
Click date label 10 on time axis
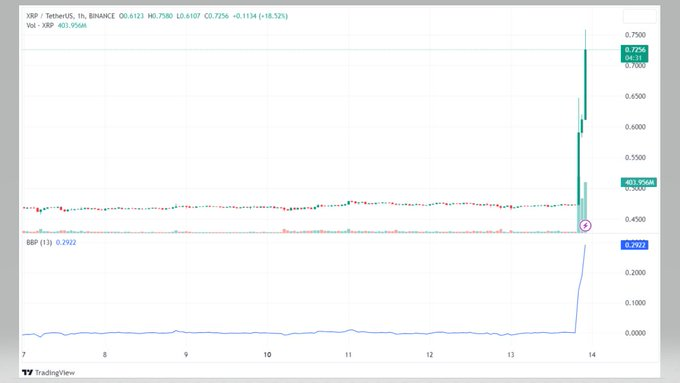(x=267, y=355)
